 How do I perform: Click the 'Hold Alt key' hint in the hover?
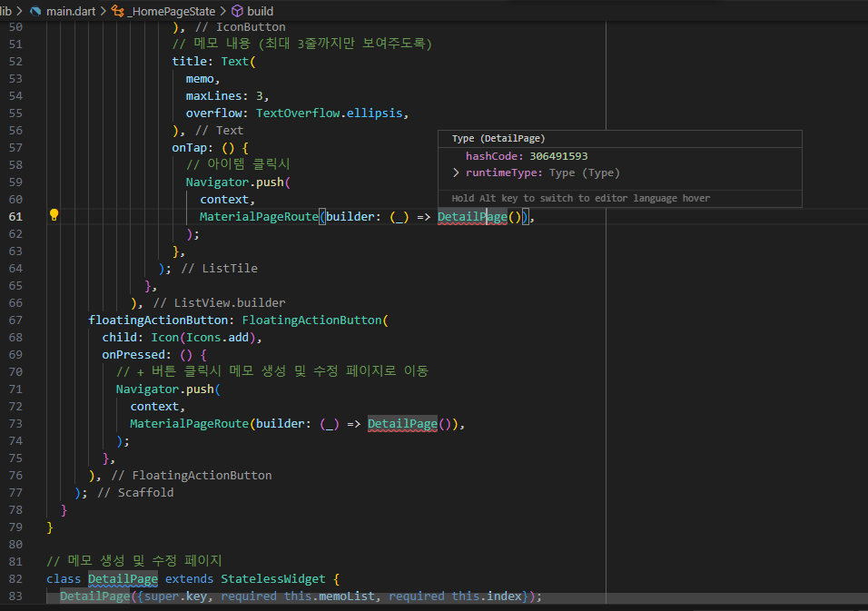pos(581,198)
